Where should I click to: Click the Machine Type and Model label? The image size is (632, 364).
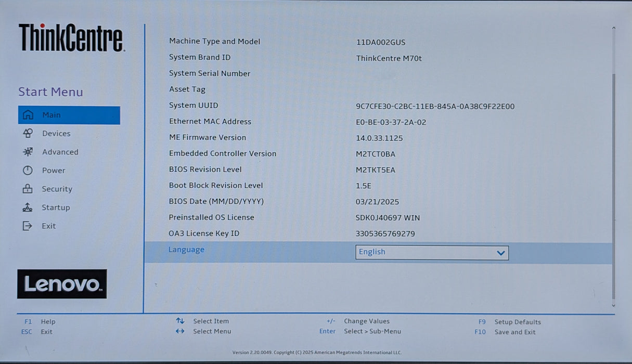coord(214,41)
